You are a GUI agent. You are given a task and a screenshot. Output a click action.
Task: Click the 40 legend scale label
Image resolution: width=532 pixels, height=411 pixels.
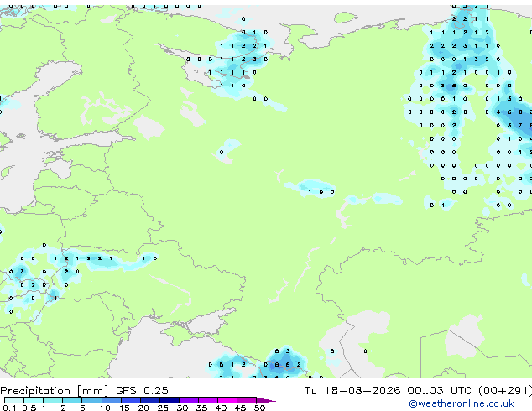[221, 408]
